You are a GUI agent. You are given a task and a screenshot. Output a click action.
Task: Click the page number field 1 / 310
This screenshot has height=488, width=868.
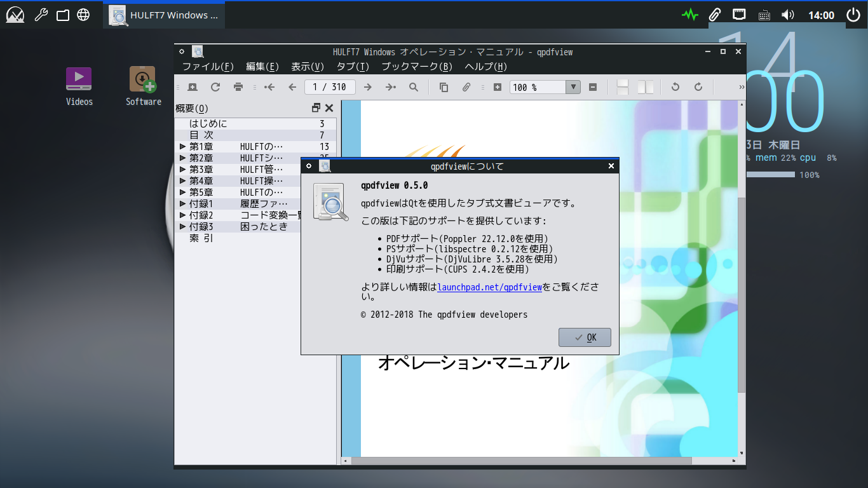[330, 87]
